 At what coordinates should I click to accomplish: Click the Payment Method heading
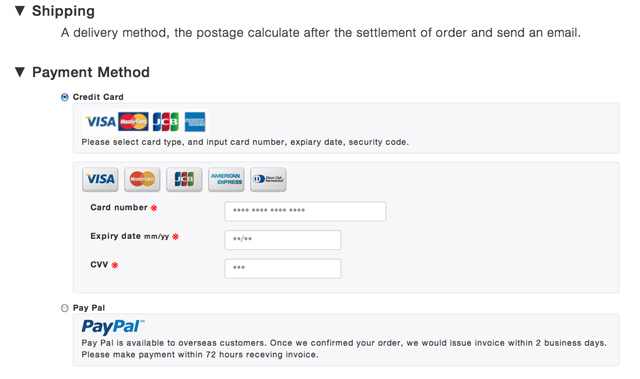91,72
